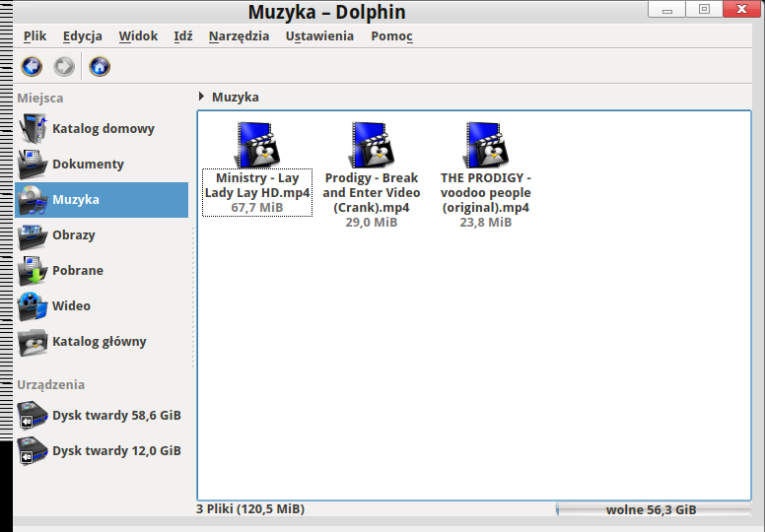This screenshot has height=532, width=765.
Task: Click the Katalog domowy sidebar icon
Action: [x=33, y=129]
